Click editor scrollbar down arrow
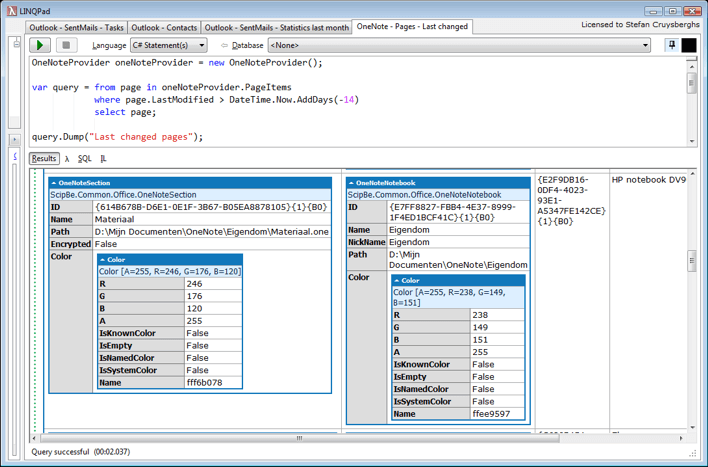Viewport: 708px width, 467px height. [691, 141]
